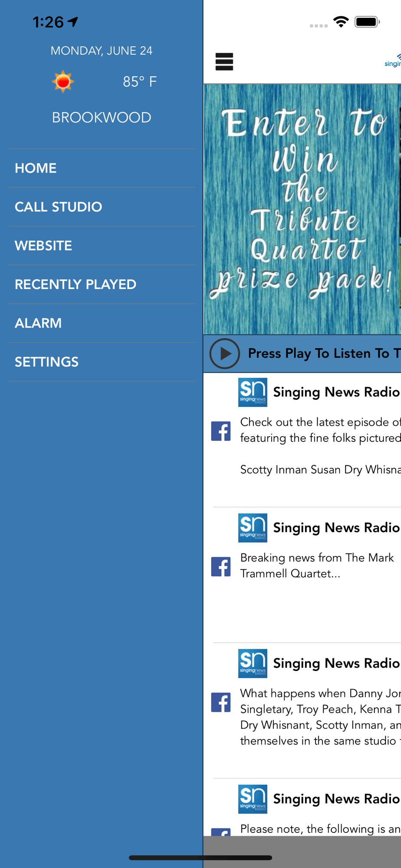Image resolution: width=401 pixels, height=868 pixels.
Task: Tap Facebook icon beside latest episode post
Action: pyautogui.click(x=221, y=431)
